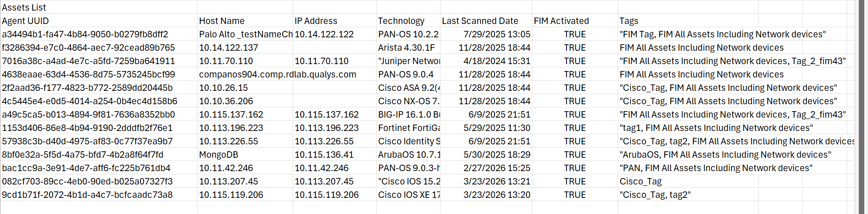Click the Agent UUID header cell
The image size is (868, 214).
25,21
